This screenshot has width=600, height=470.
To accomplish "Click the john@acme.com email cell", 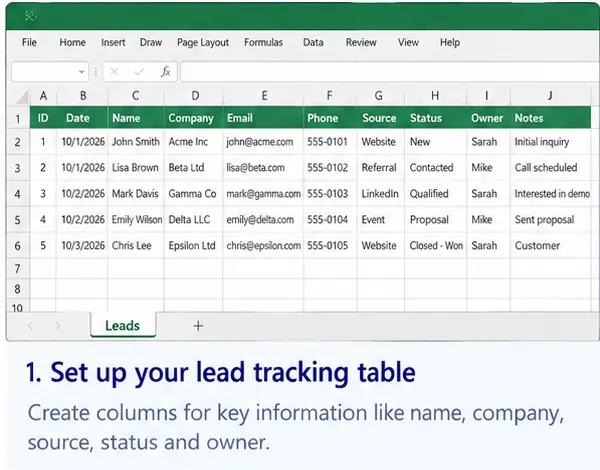I will (x=264, y=142).
